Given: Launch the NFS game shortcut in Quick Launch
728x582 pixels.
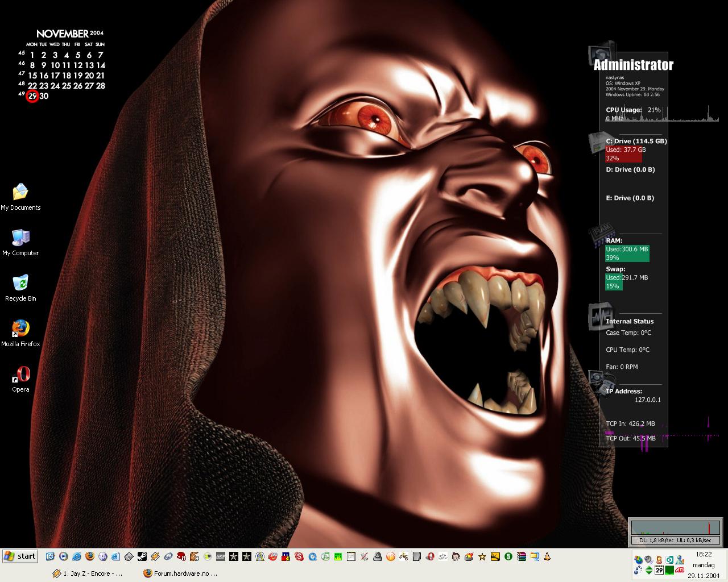Looking at the screenshot, I should 220,556.
